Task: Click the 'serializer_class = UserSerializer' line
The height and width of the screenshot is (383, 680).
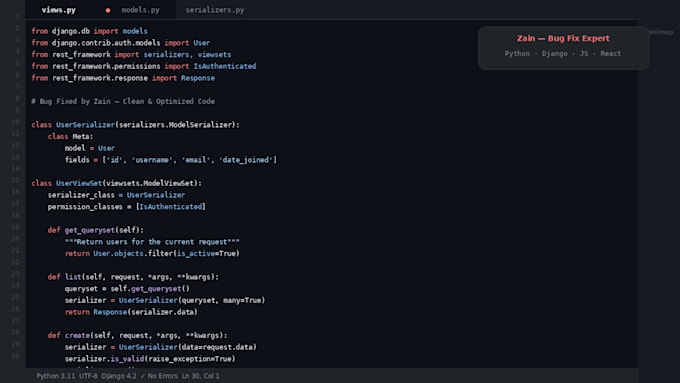Action: pyautogui.click(x=116, y=195)
